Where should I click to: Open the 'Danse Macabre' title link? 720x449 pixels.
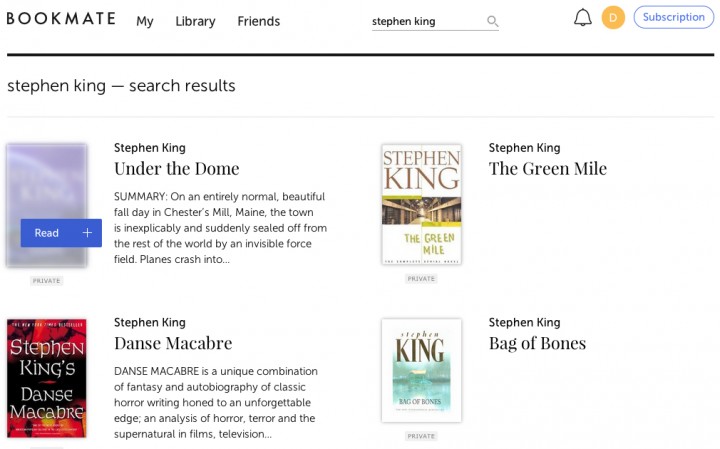click(x=173, y=343)
